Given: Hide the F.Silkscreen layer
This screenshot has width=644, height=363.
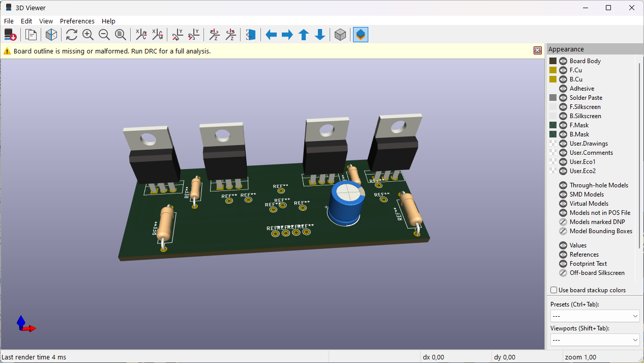Looking at the screenshot, I should [x=563, y=107].
